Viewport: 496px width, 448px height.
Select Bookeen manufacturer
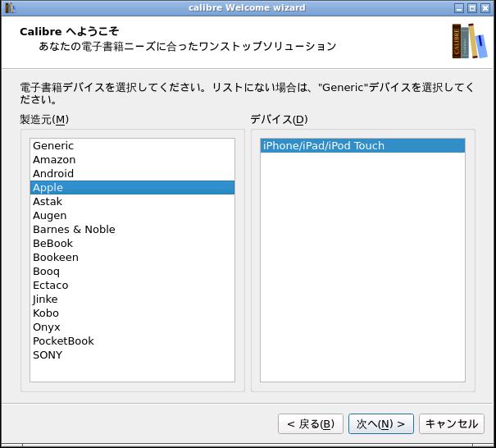coord(132,257)
